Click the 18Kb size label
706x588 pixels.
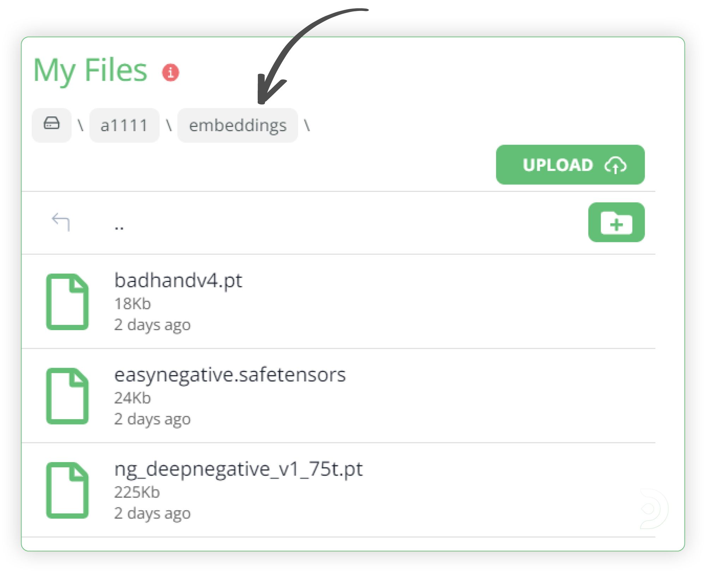(132, 304)
